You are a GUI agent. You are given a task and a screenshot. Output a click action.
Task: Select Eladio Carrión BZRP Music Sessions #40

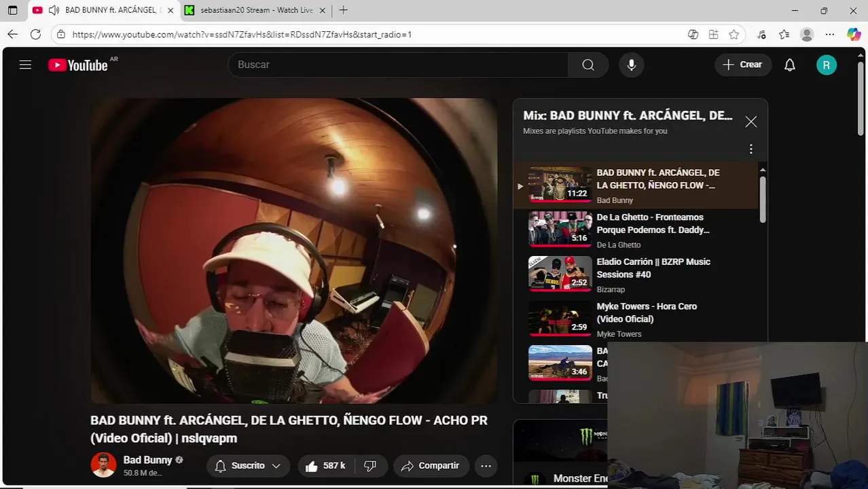point(653,268)
